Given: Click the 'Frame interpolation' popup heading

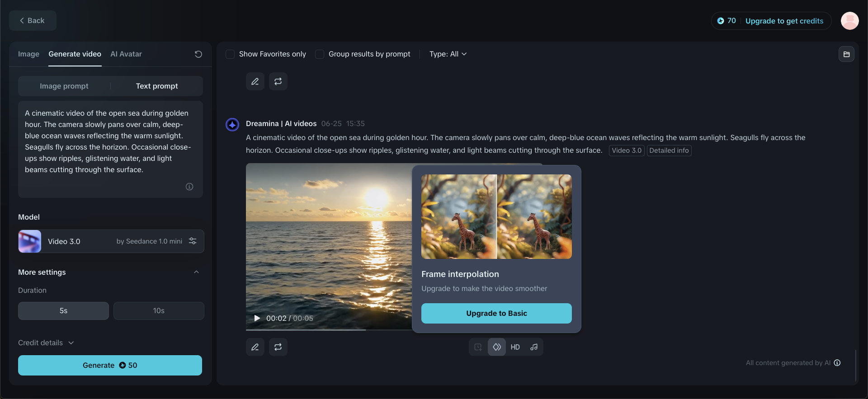Looking at the screenshot, I should pos(460,274).
